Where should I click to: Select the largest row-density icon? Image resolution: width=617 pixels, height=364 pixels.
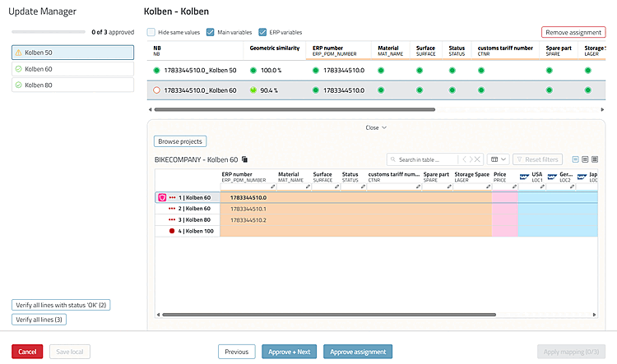(x=595, y=159)
